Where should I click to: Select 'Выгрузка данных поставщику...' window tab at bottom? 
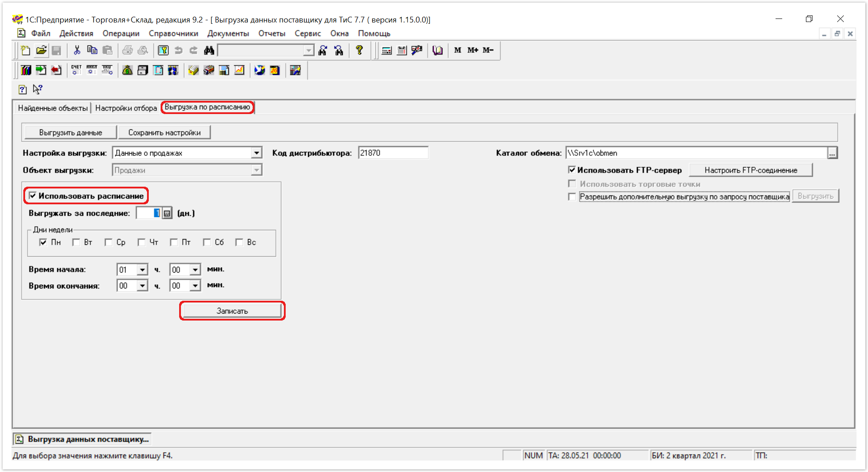point(82,439)
